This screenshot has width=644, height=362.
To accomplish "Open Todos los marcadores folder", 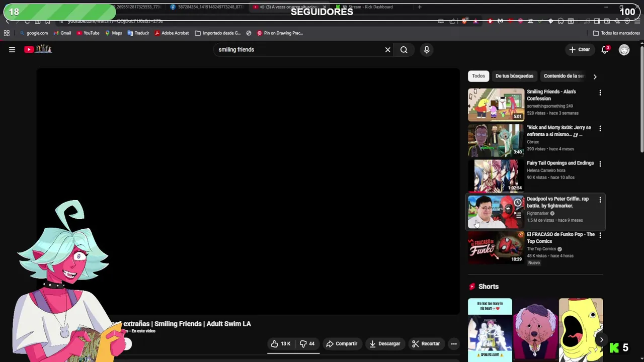I will (616, 33).
